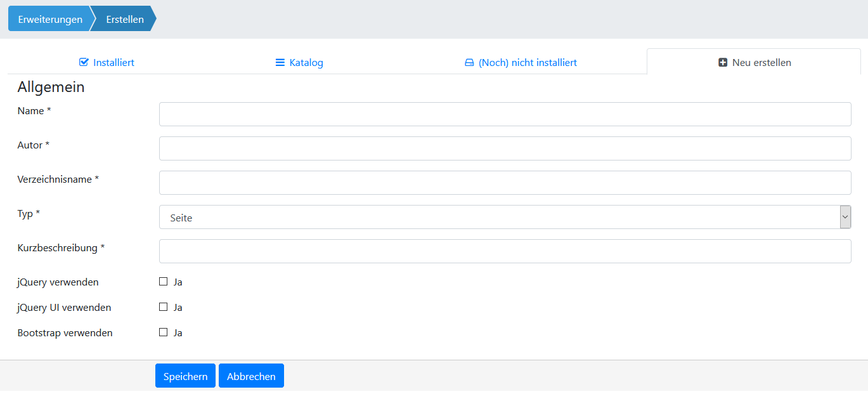The image size is (868, 413).
Task: Click the plus icon beside Neu erstellen
Action: pyautogui.click(x=723, y=63)
